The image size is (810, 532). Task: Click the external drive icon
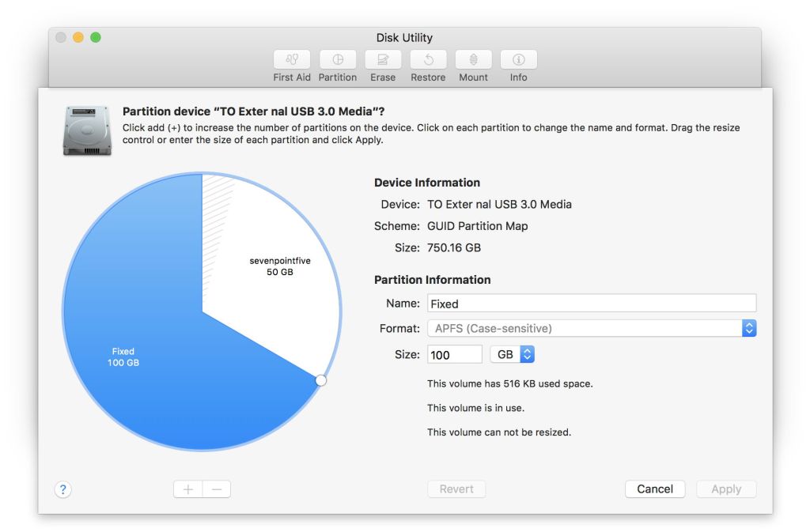[x=87, y=131]
